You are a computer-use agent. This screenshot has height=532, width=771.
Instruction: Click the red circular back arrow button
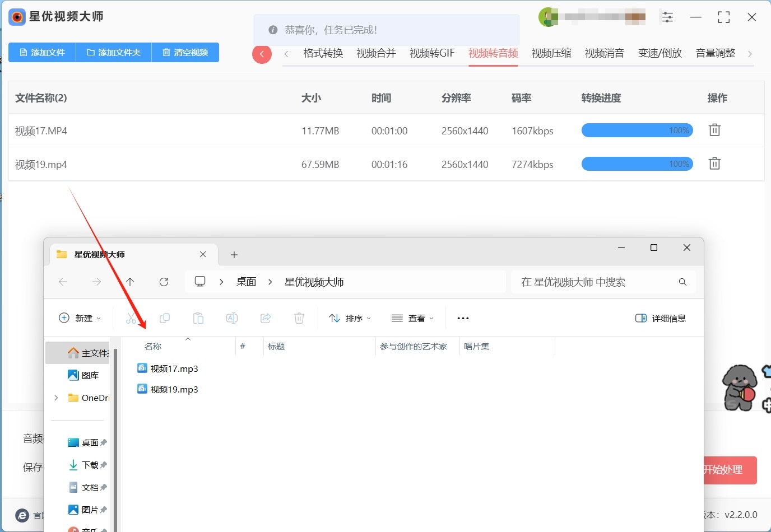click(x=262, y=54)
